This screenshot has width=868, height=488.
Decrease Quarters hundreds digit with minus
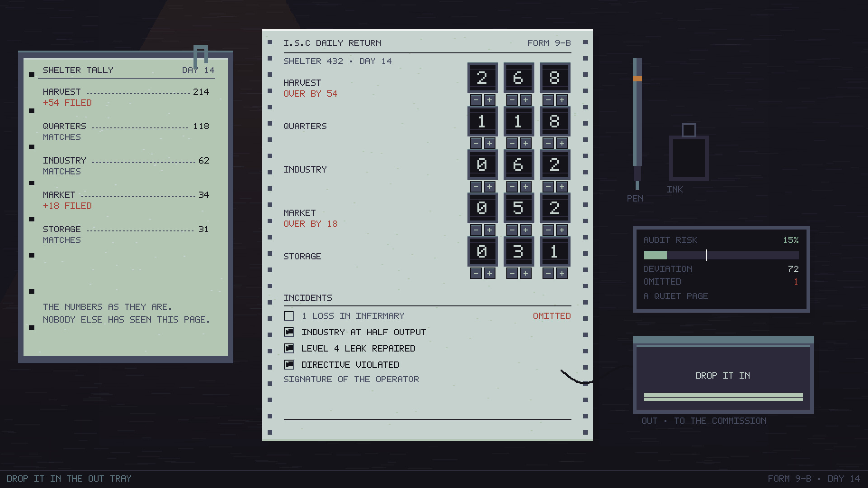click(x=476, y=143)
